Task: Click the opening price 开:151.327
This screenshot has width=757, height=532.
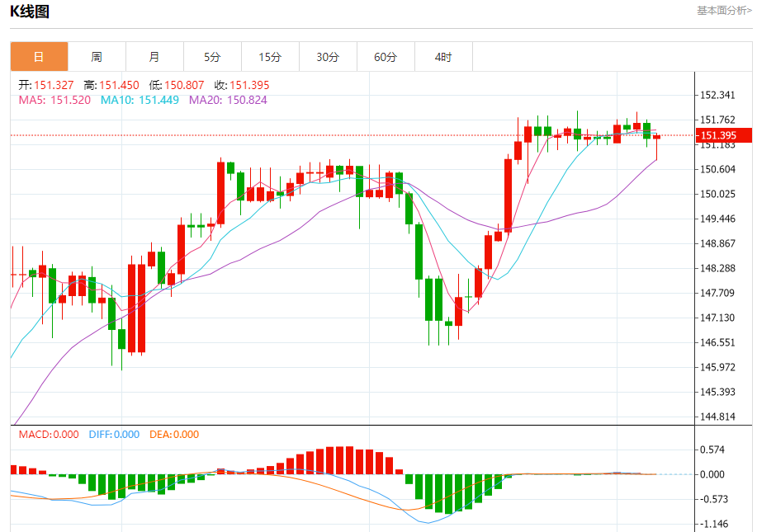Action: [46, 86]
